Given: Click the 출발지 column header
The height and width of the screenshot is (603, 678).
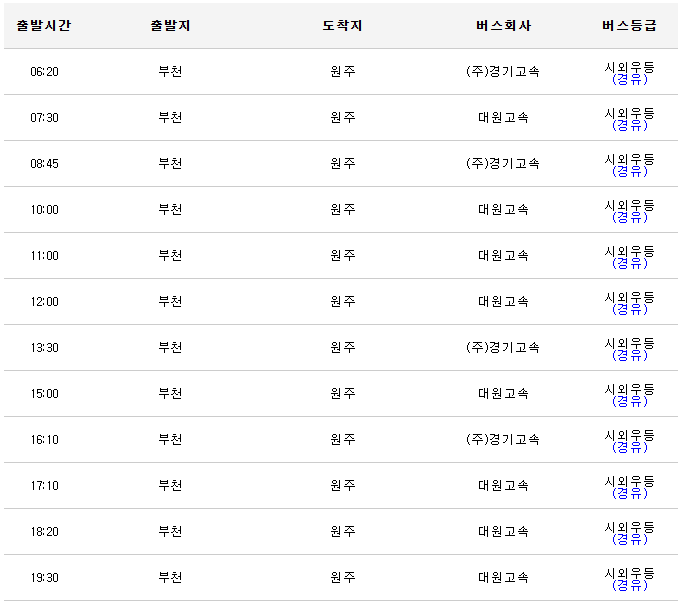Looking at the screenshot, I should (170, 26).
